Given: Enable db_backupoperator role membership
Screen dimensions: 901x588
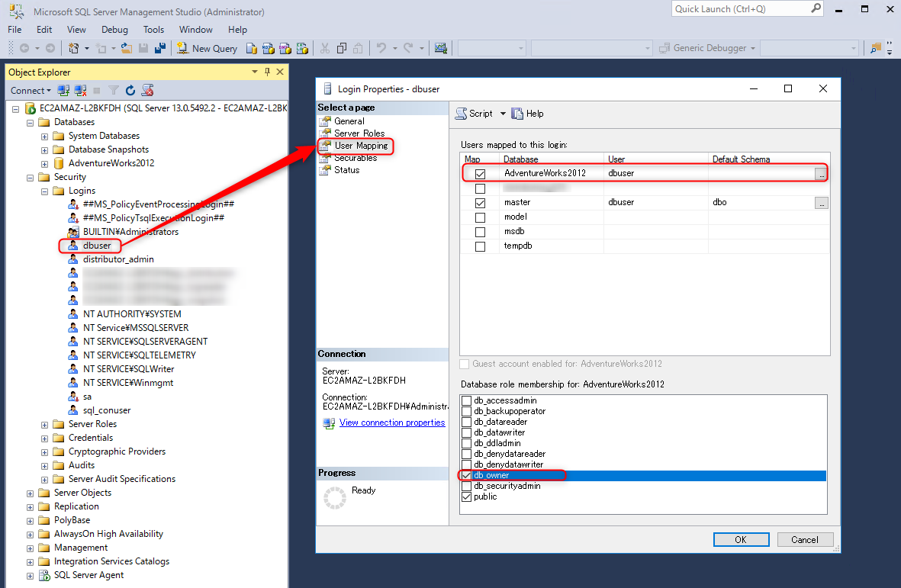Looking at the screenshot, I should tap(467, 411).
